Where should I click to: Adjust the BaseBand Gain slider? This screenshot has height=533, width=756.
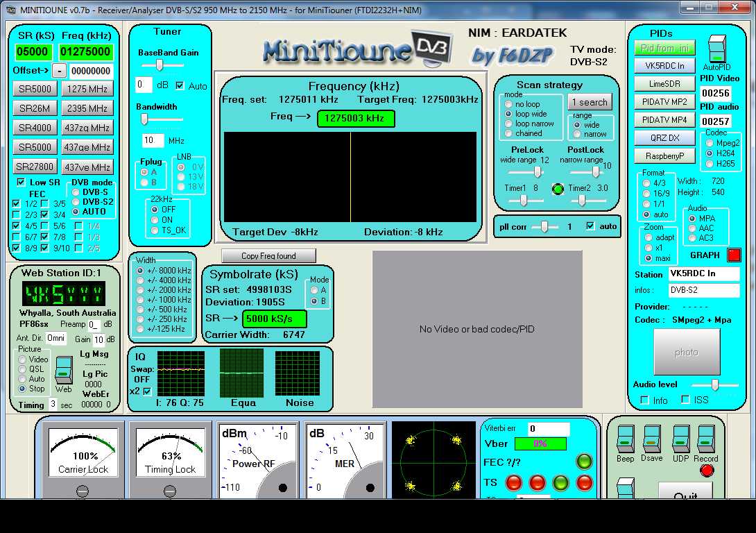tap(160, 65)
